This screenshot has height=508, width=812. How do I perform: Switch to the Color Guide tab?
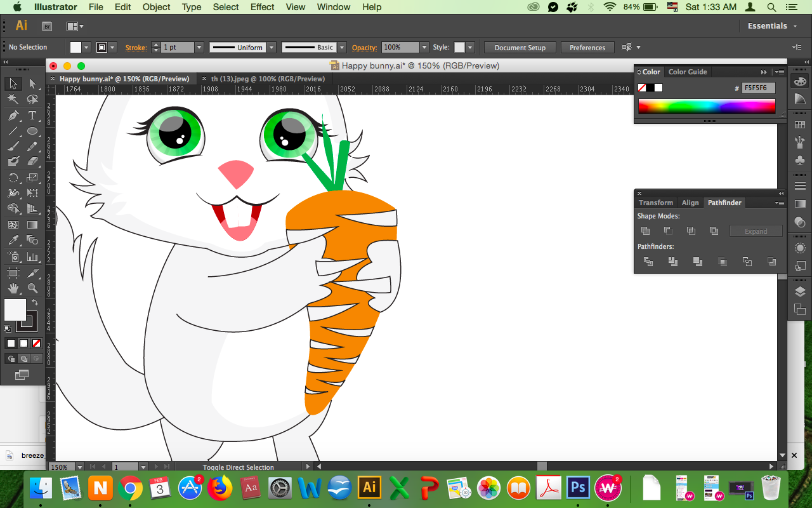click(688, 72)
